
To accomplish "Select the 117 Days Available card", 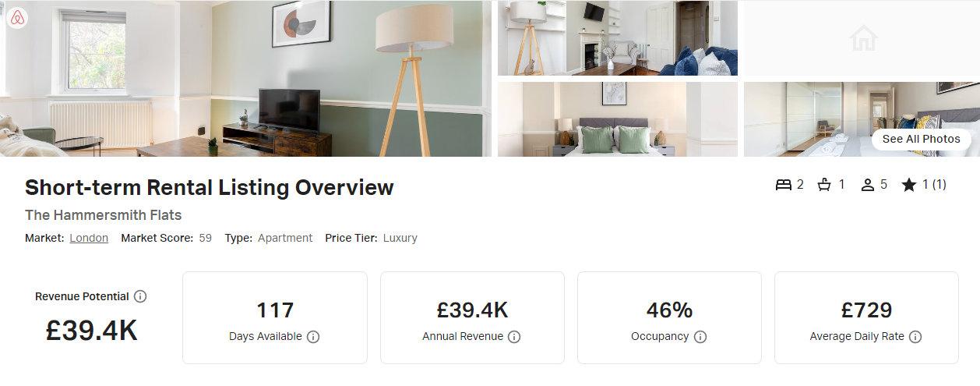I will [x=275, y=317].
